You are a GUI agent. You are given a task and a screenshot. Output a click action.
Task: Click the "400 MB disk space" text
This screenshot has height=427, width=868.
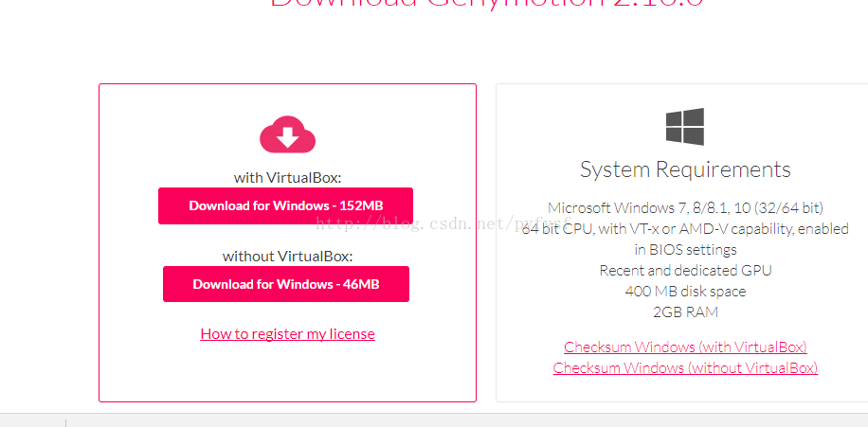685,291
